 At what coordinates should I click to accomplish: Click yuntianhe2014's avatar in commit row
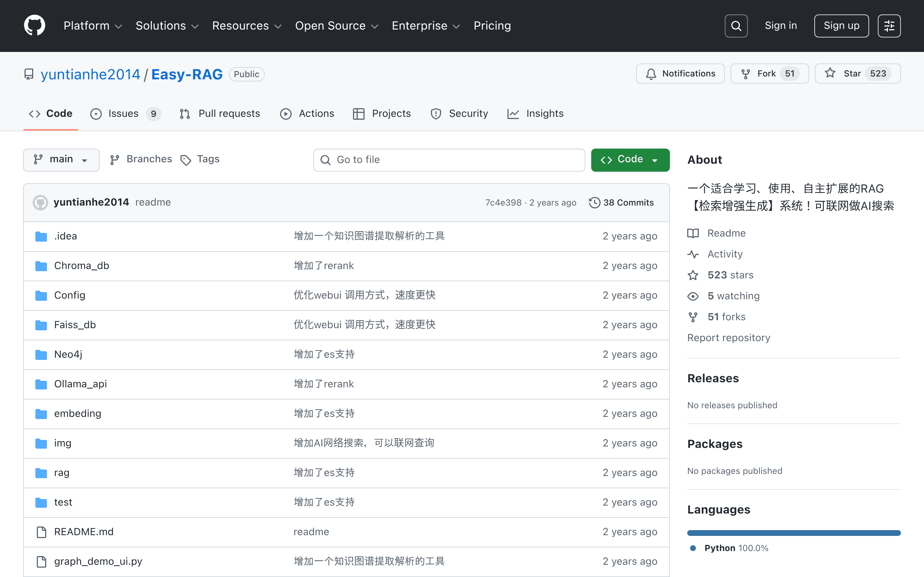coord(40,203)
